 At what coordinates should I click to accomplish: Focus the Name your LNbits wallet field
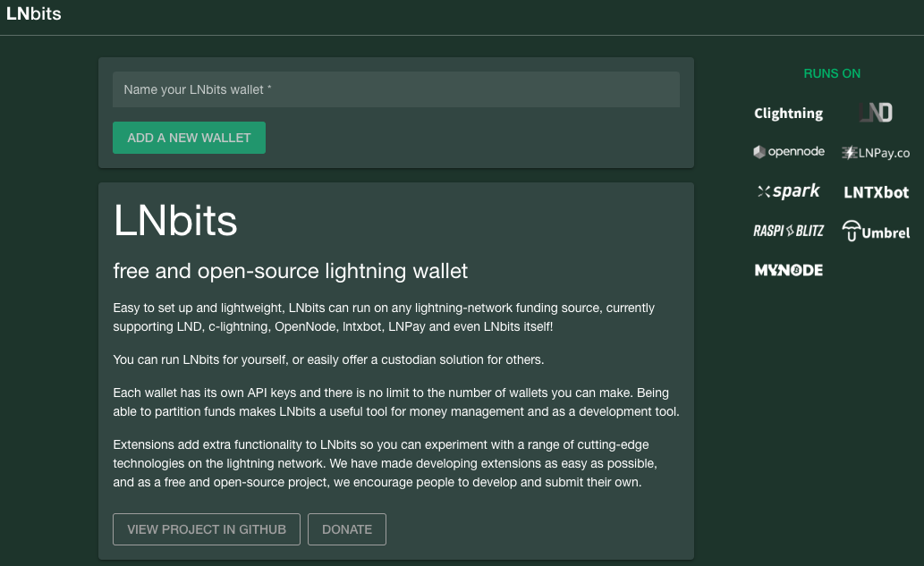point(396,89)
